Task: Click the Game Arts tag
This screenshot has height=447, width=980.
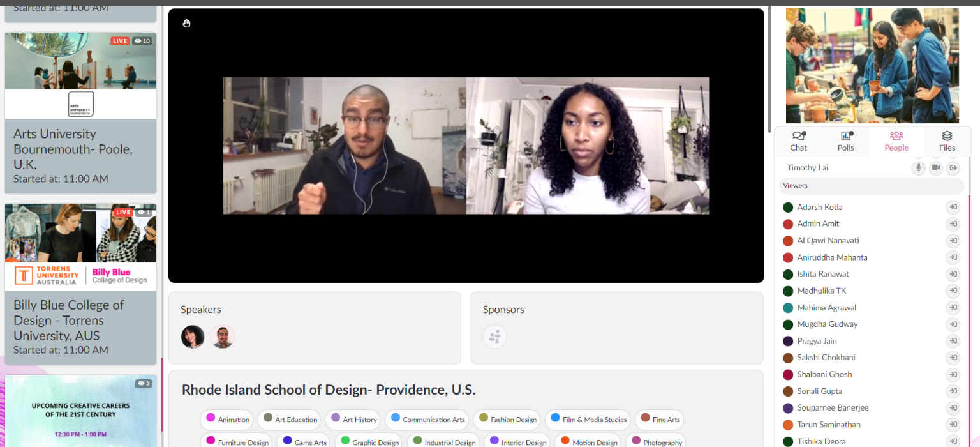Action: coord(304,441)
